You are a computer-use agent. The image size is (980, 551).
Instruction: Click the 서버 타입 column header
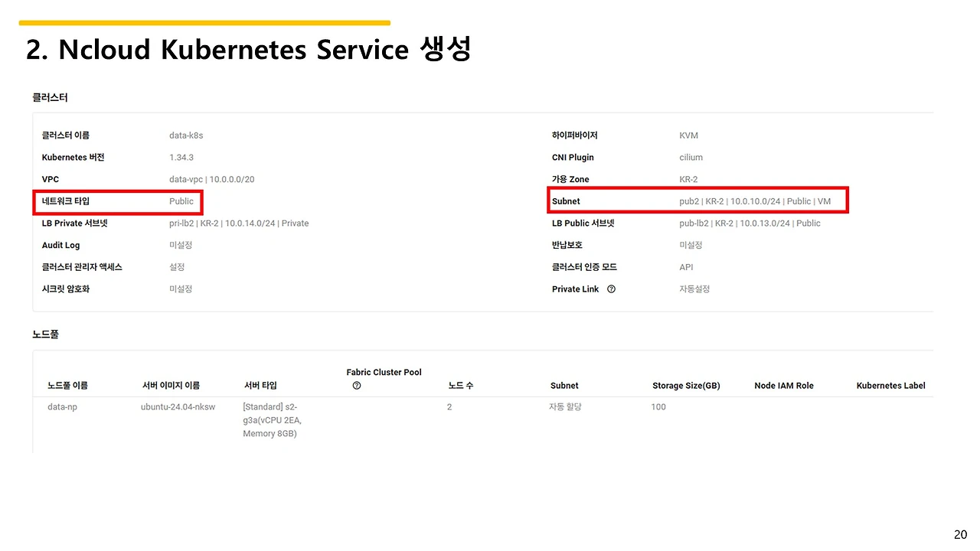(260, 386)
